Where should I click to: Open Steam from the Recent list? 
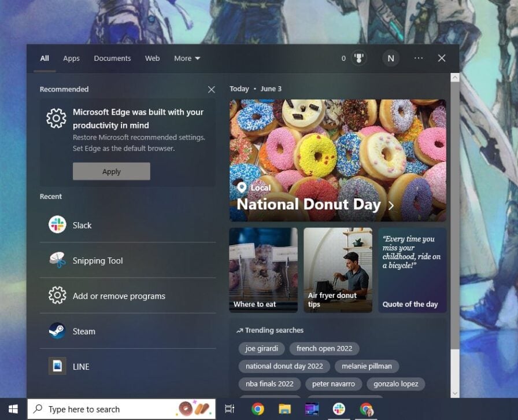(x=83, y=331)
